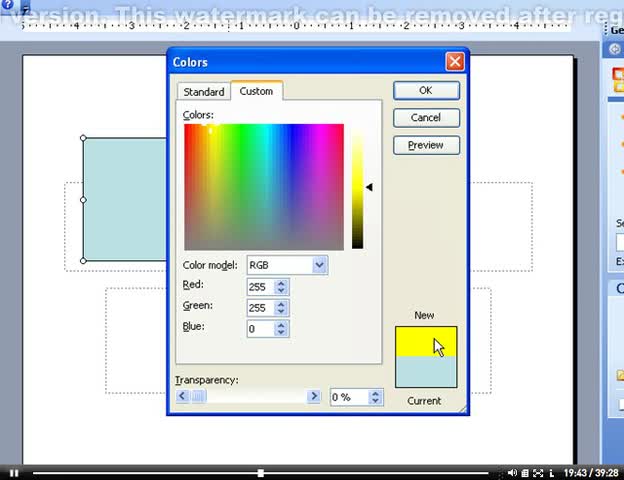Cancel the Colors dialog
This screenshot has width=624, height=480.
426,118
